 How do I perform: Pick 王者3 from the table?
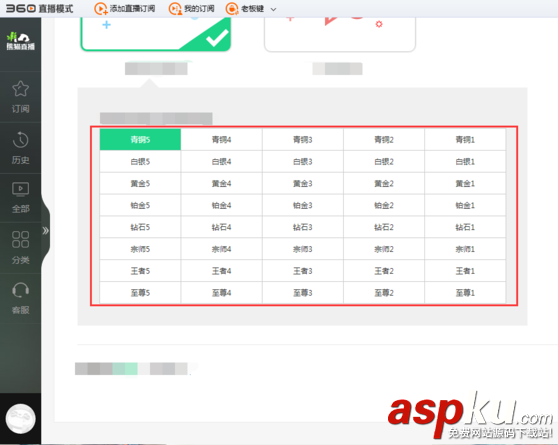click(x=302, y=271)
